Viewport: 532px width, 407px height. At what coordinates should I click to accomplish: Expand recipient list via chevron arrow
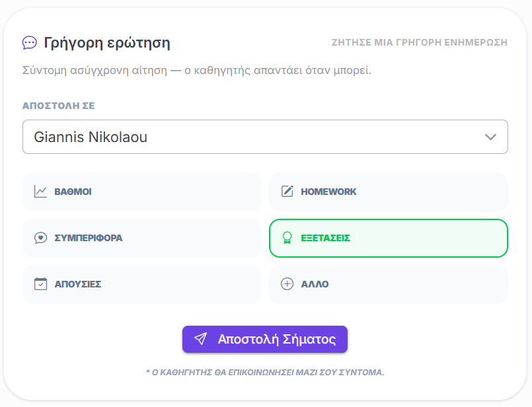pyautogui.click(x=490, y=137)
